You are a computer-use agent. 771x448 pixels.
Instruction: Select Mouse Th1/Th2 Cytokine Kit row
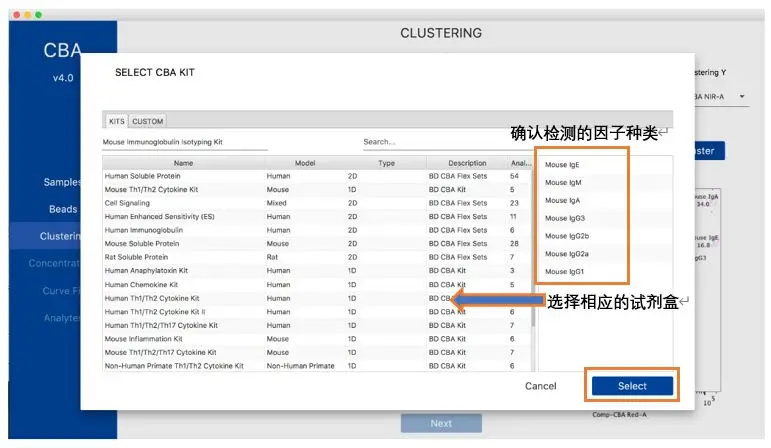coord(152,189)
